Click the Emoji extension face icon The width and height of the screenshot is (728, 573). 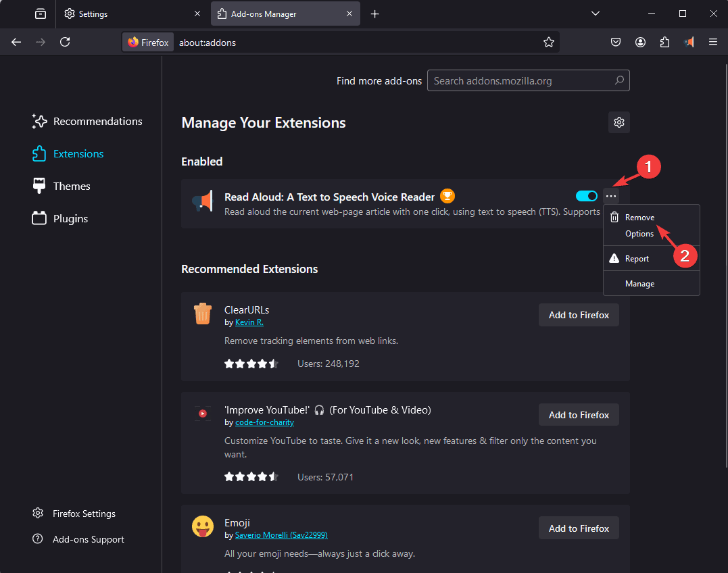tap(202, 526)
